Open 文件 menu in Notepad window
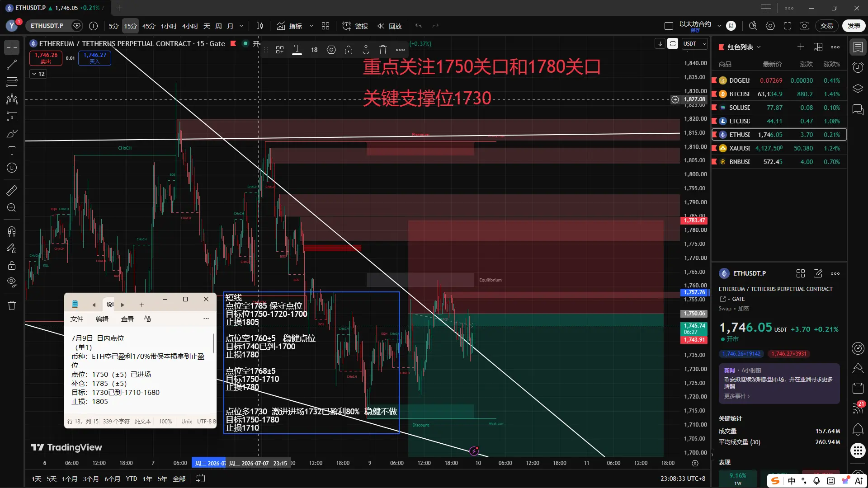The height and width of the screenshot is (488, 868). click(77, 319)
